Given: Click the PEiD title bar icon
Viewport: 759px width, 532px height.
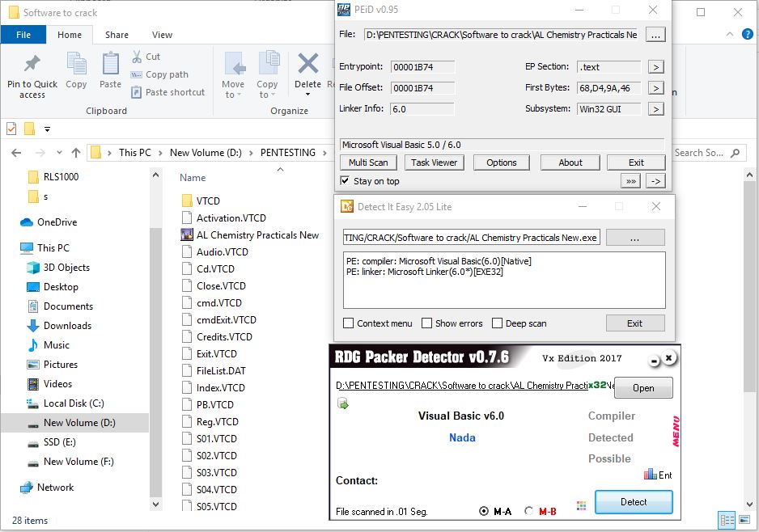Looking at the screenshot, I should click(x=344, y=10).
